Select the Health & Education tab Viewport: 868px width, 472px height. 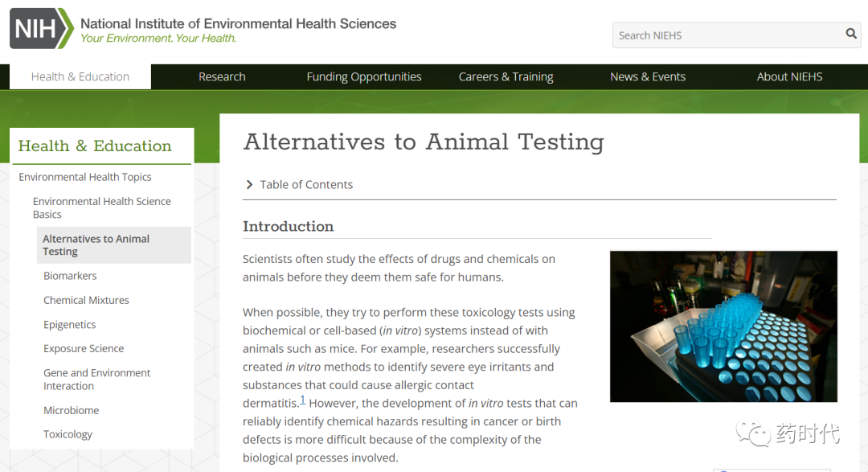click(80, 76)
